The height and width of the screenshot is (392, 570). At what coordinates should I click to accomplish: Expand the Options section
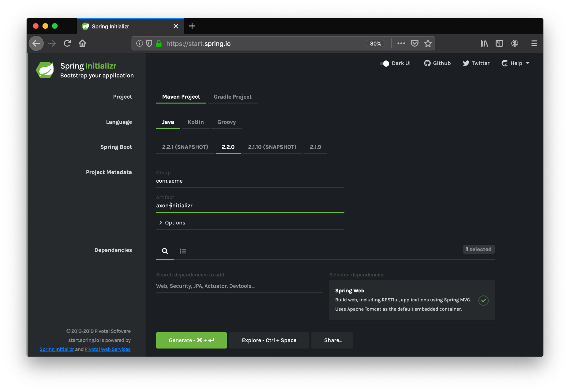click(x=250, y=223)
